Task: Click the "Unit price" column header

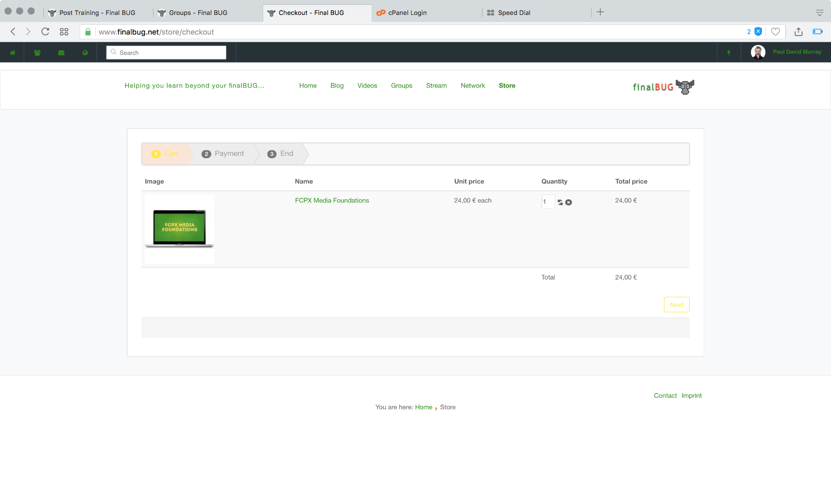Action: pos(469,181)
